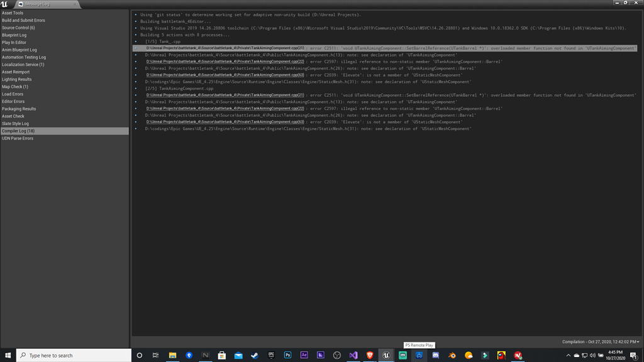The image size is (644, 362).
Task: Open second TankAimingComponent.cpp(22) link under [2/5]
Action: 225,108
